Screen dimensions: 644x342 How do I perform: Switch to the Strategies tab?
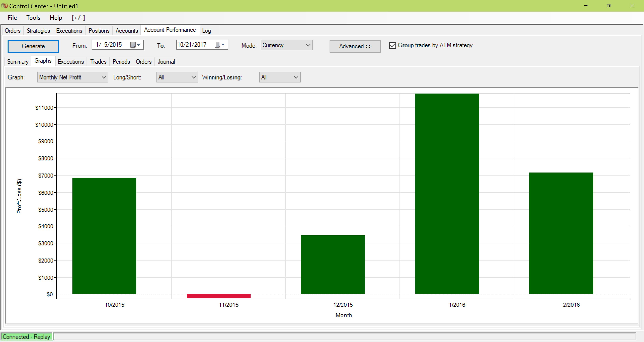[x=38, y=31]
